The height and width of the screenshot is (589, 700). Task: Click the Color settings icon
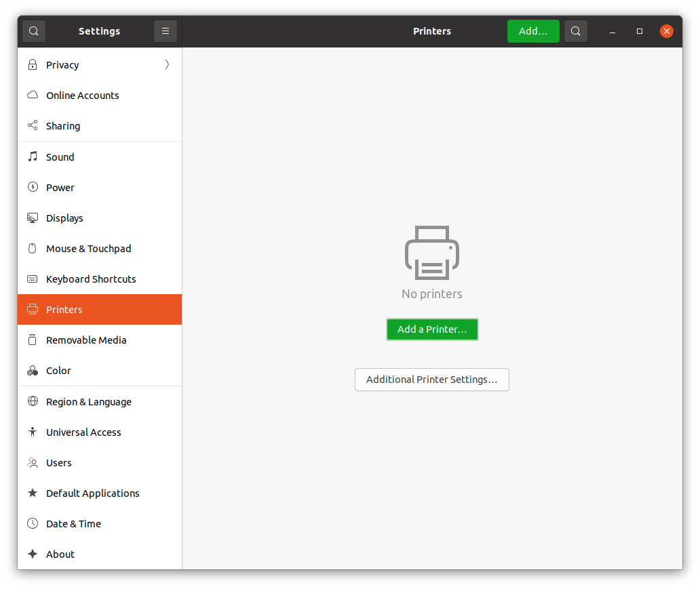tap(33, 371)
